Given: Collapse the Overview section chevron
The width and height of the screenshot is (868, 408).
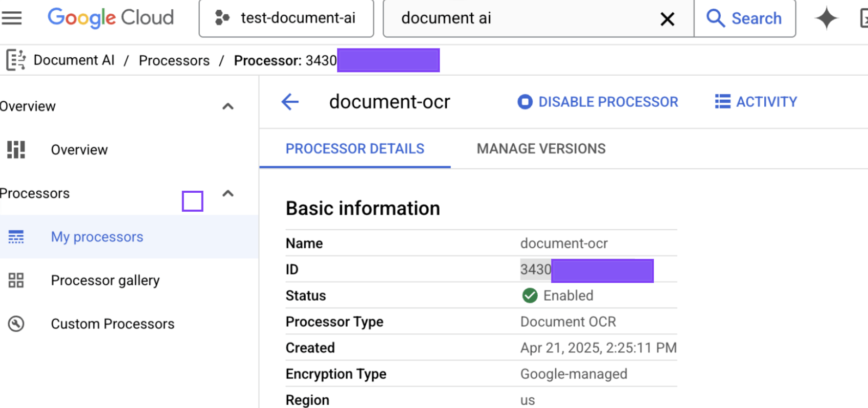Looking at the screenshot, I should click(228, 106).
